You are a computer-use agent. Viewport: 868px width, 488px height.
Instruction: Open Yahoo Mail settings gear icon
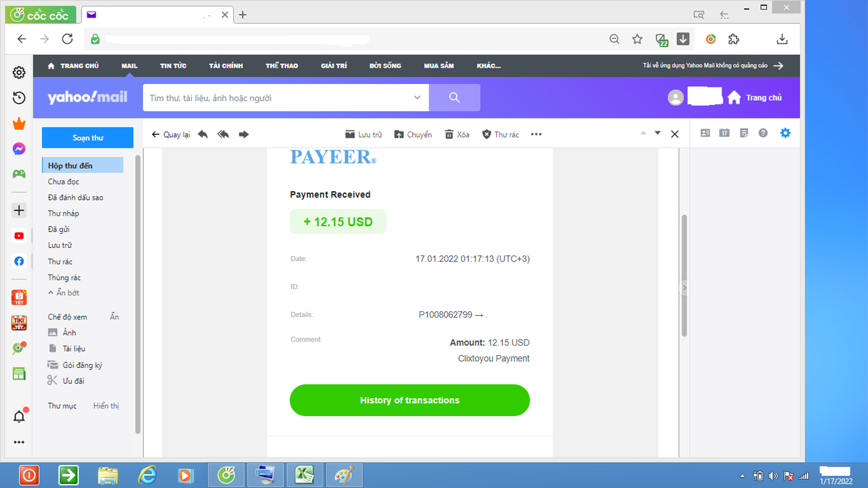(785, 133)
